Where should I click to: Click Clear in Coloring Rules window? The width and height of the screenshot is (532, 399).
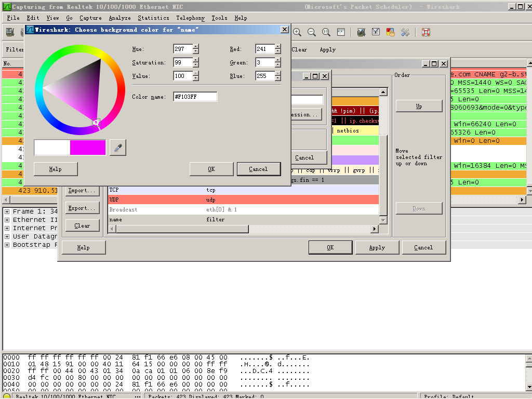[x=82, y=225]
